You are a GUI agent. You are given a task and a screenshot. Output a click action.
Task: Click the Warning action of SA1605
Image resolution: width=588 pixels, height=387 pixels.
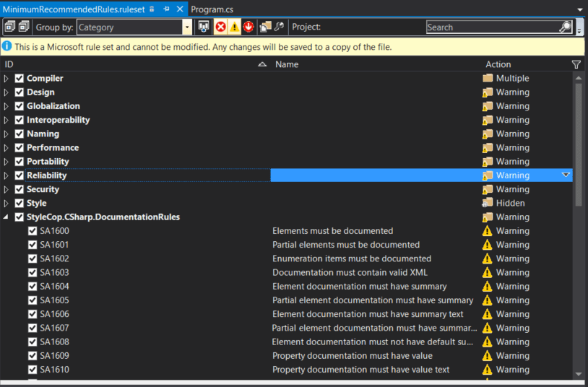tap(513, 300)
